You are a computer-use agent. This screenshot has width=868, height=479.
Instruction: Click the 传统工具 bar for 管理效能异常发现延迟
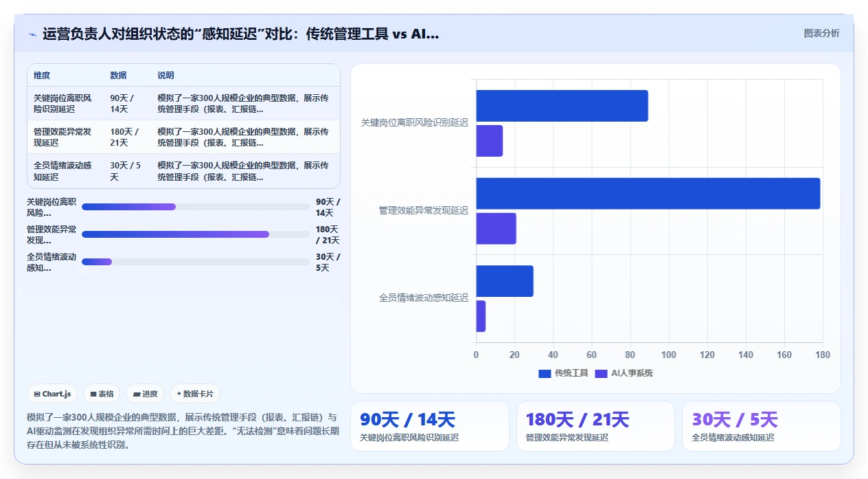point(648,194)
